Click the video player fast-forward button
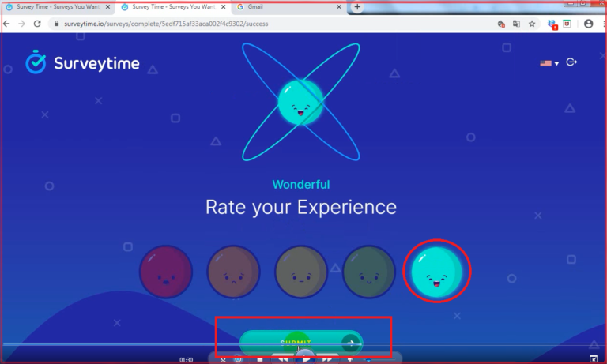The height and width of the screenshot is (364, 607). (x=327, y=360)
